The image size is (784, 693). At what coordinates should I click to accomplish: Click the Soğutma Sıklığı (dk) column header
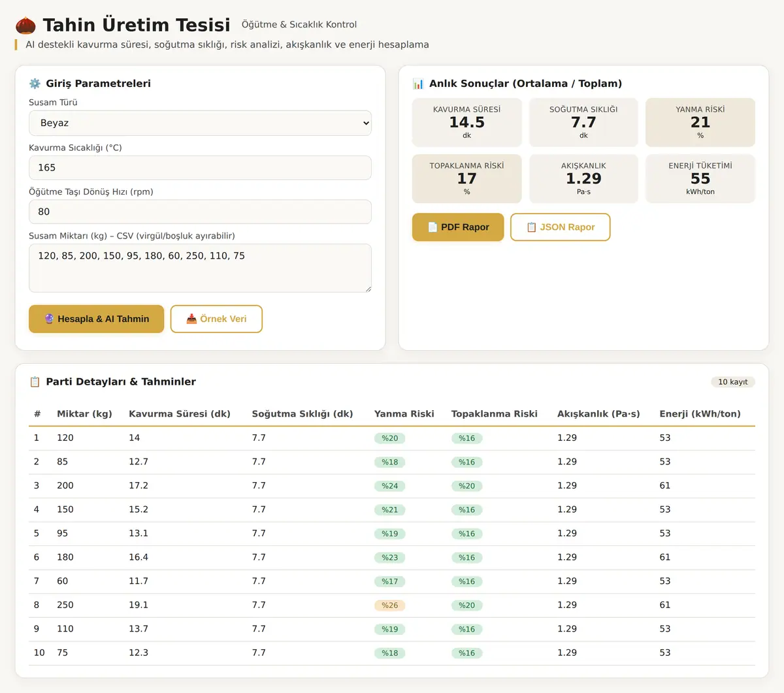302,414
